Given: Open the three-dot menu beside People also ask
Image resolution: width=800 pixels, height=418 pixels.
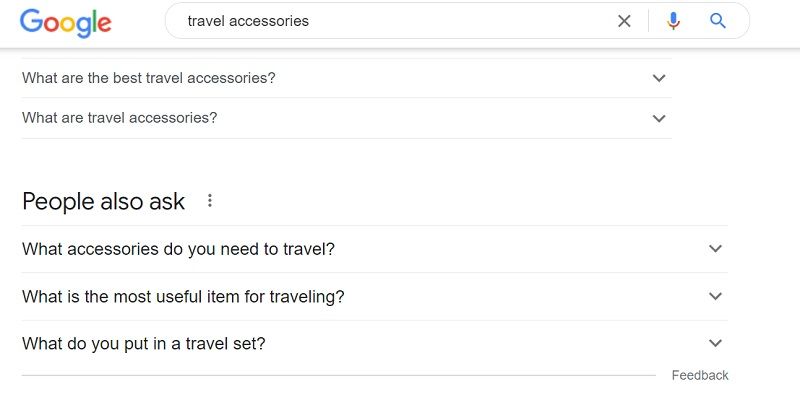Looking at the screenshot, I should [210, 201].
